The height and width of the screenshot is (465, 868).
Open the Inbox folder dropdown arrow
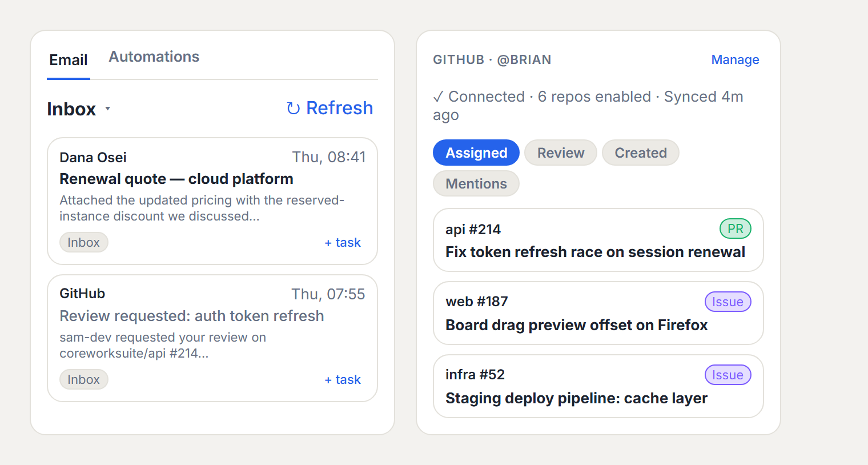tap(107, 109)
